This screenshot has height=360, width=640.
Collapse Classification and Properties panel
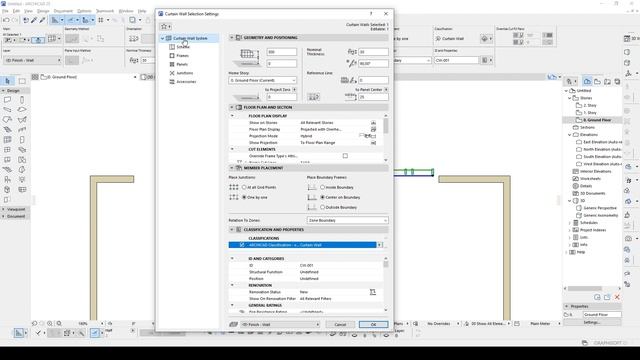(x=232, y=230)
